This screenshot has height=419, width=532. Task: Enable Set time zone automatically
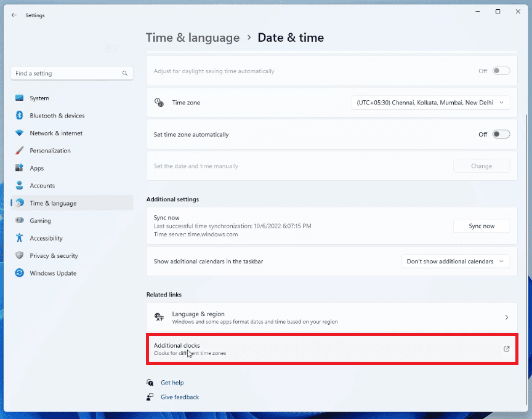point(501,134)
